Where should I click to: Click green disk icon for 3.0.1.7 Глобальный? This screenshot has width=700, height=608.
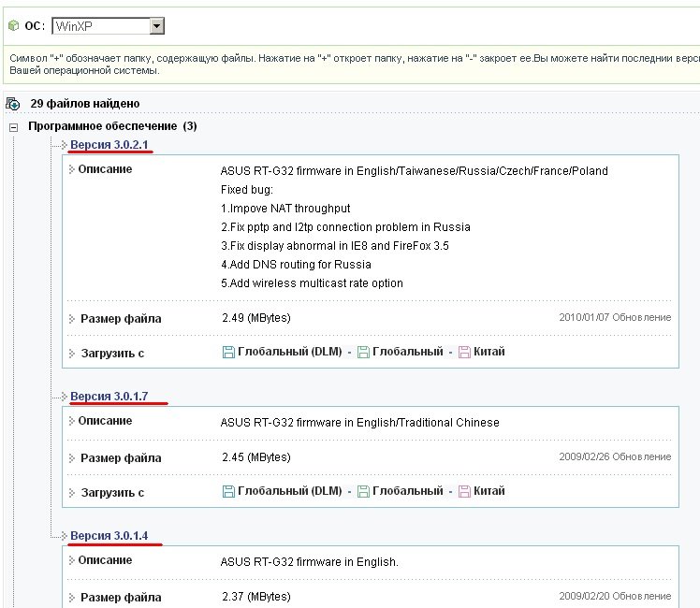(x=363, y=492)
